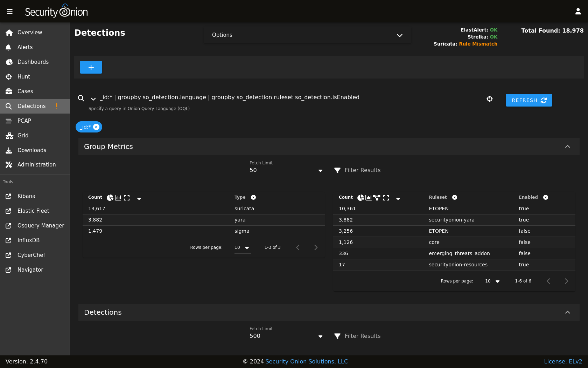588x368 pixels.
Task: Show bar chart for Ruleset group
Action: tap(369, 198)
